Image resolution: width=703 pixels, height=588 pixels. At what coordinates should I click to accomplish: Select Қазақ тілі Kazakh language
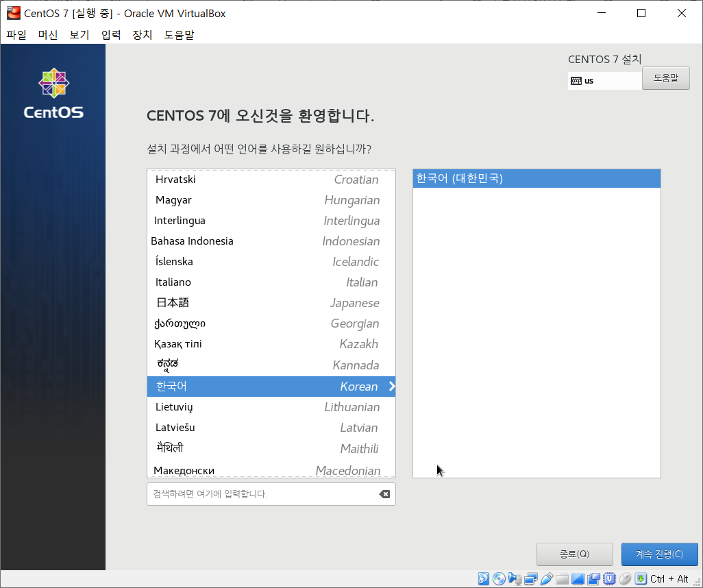coord(271,345)
